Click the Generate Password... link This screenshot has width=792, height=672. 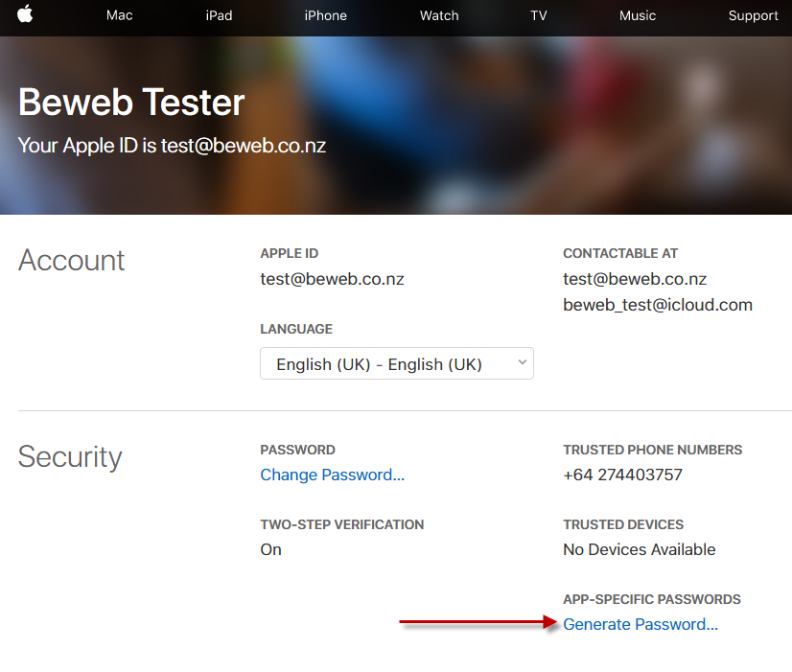tap(641, 624)
